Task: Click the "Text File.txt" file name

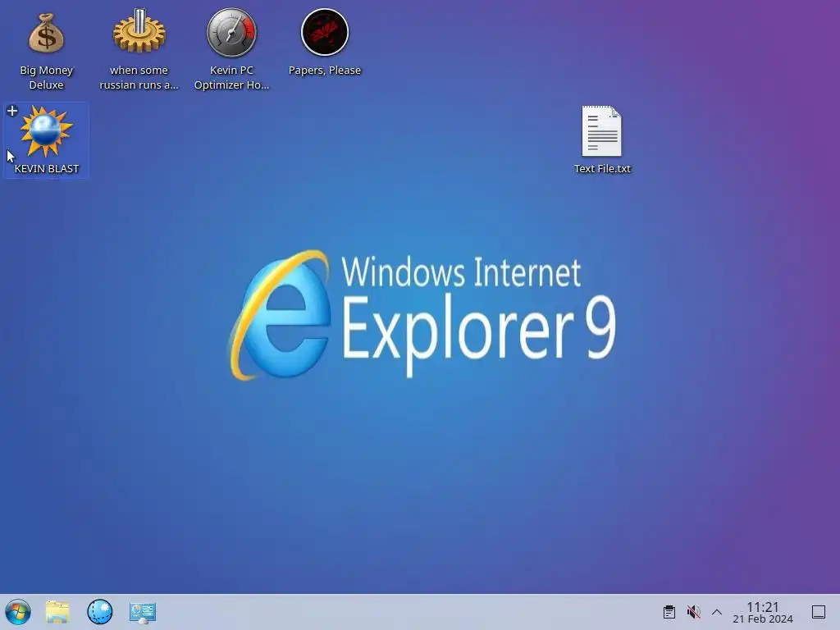Action: click(602, 168)
